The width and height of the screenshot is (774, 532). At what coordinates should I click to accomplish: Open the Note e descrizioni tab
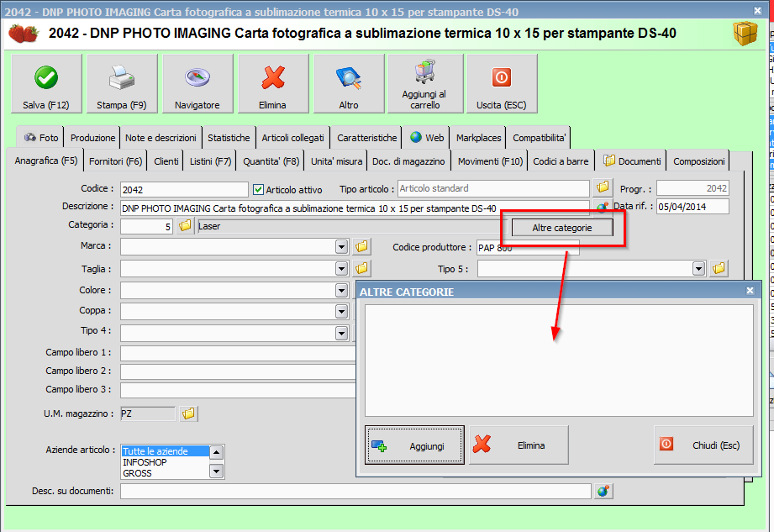(x=161, y=138)
